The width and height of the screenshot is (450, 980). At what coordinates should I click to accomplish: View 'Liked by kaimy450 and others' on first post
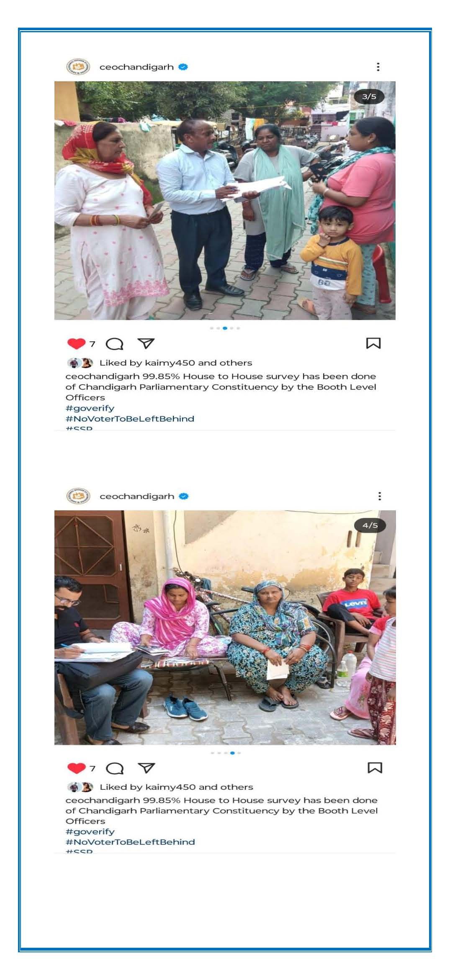click(x=176, y=363)
